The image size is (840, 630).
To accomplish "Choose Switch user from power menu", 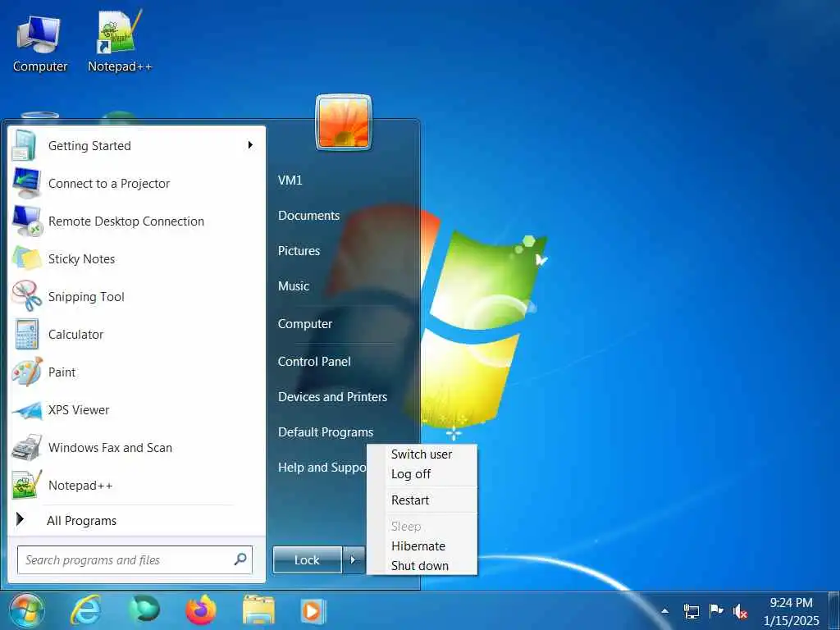I will 422,454.
